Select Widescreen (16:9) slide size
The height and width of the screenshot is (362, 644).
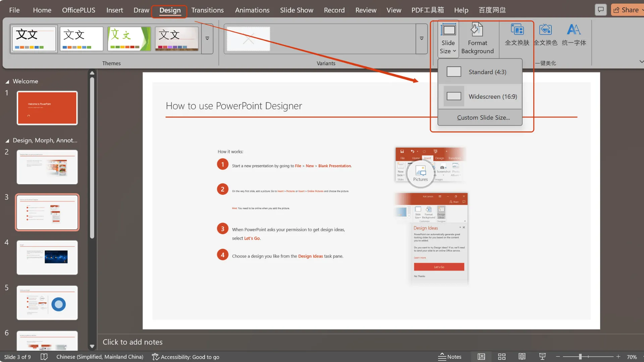tap(480, 96)
